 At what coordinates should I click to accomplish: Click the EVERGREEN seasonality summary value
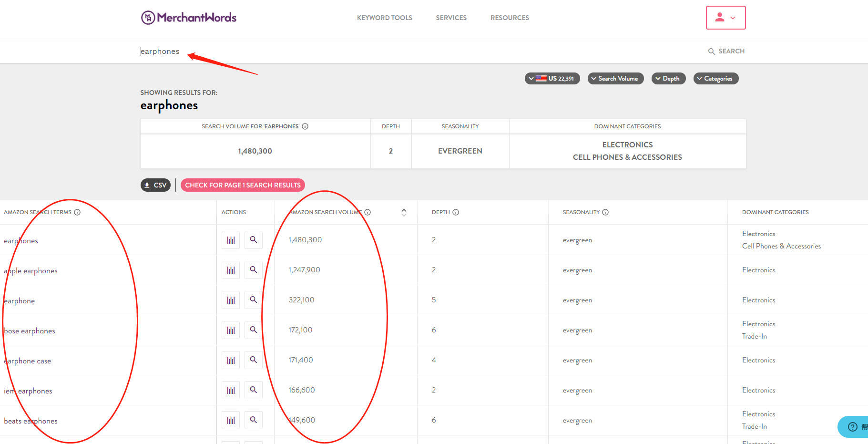460,151
